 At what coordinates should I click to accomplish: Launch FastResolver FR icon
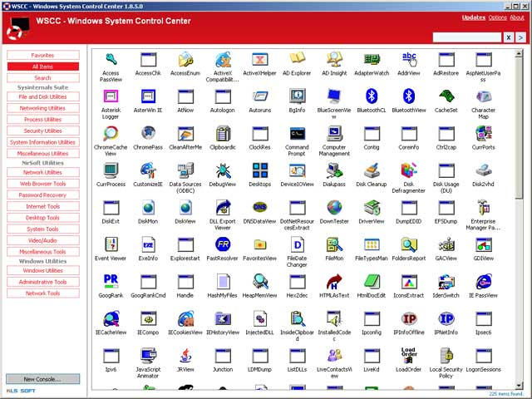223,244
